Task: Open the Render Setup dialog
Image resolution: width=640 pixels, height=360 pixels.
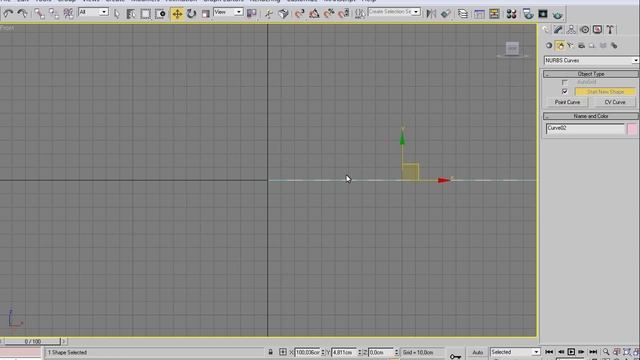Action: [528, 14]
